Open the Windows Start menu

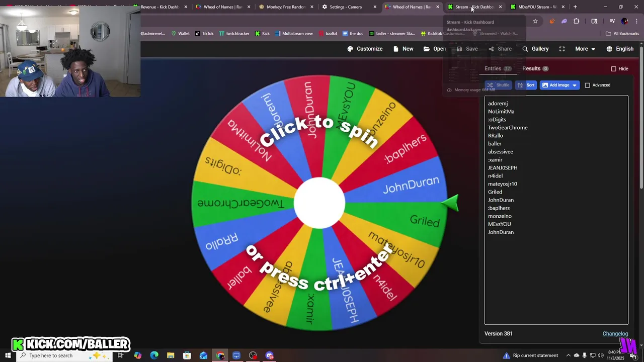pyautogui.click(x=8, y=355)
